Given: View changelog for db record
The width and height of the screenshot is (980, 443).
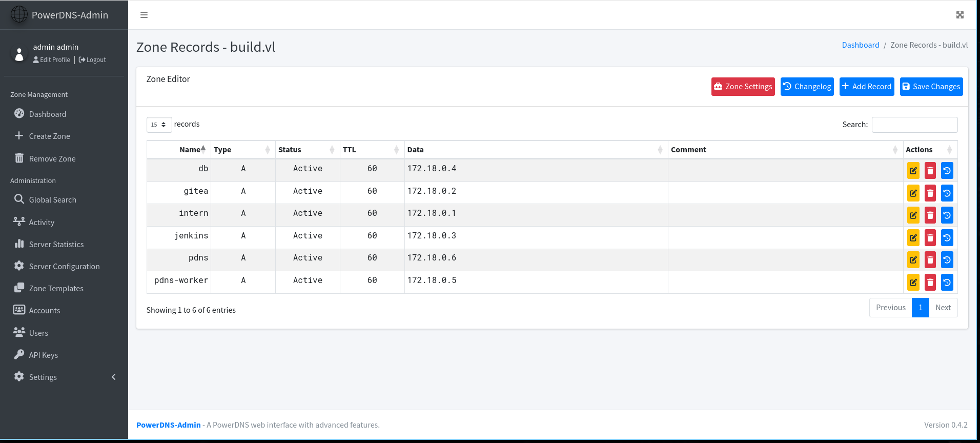Looking at the screenshot, I should coord(947,171).
